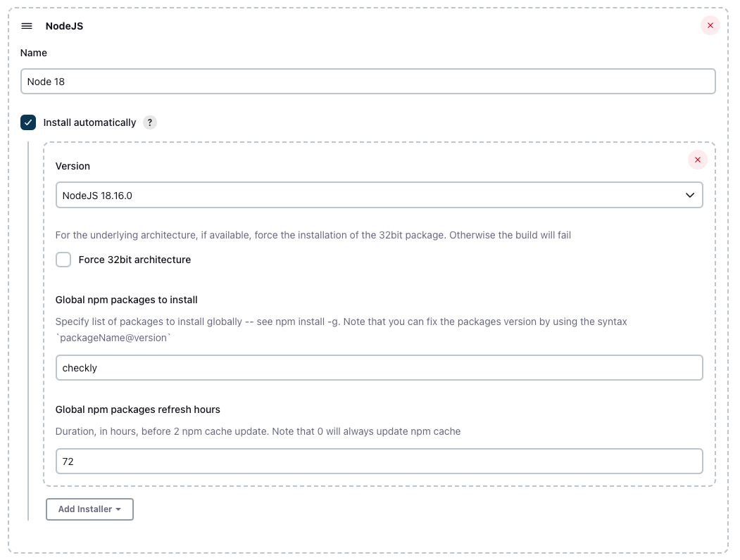Click the NodeJS heading label
Image resolution: width=740 pixels, height=560 pixels.
point(64,25)
